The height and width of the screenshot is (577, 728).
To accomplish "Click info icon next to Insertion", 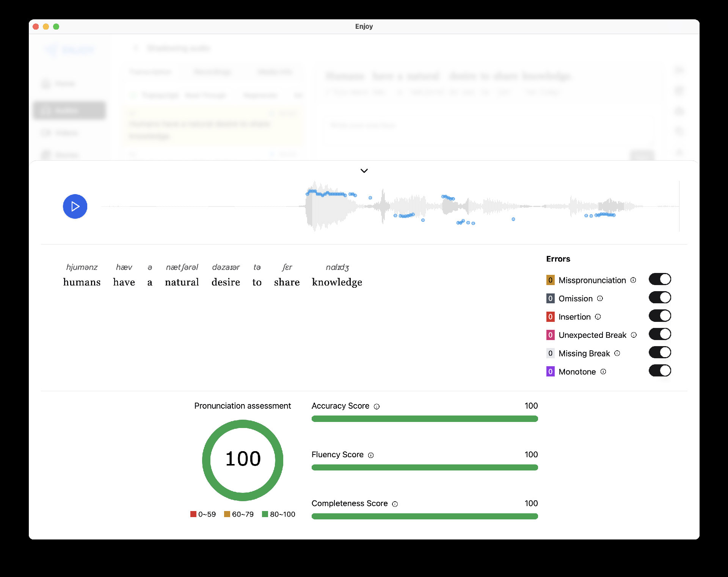I will (598, 317).
